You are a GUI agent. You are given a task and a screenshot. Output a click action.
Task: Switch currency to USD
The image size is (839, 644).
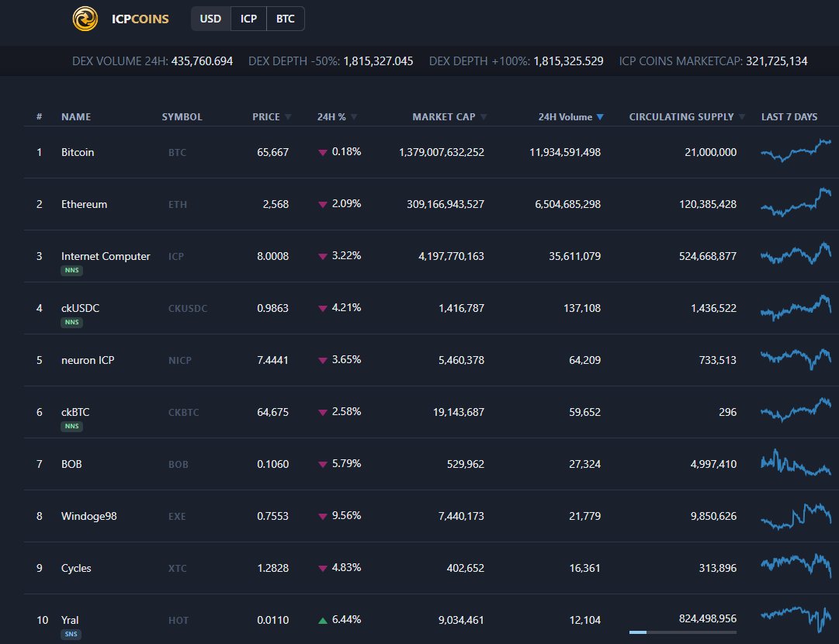point(211,19)
